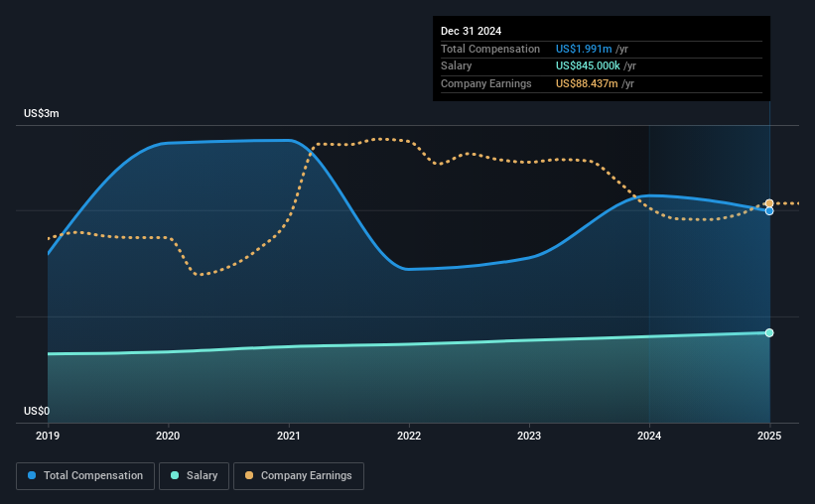Click the US$3m y-axis label
Image resolution: width=815 pixels, height=504 pixels.
tap(42, 113)
